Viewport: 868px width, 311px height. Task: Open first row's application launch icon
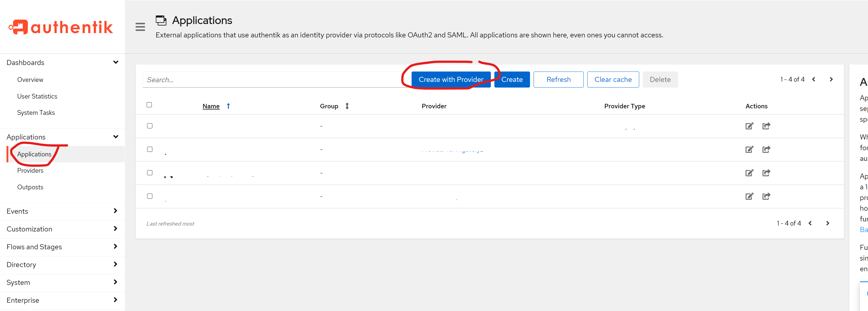pyautogui.click(x=766, y=126)
